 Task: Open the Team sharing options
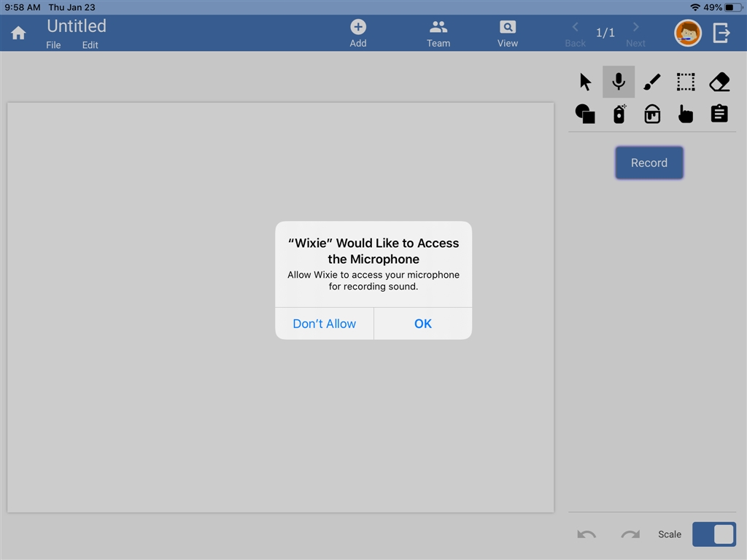(438, 34)
